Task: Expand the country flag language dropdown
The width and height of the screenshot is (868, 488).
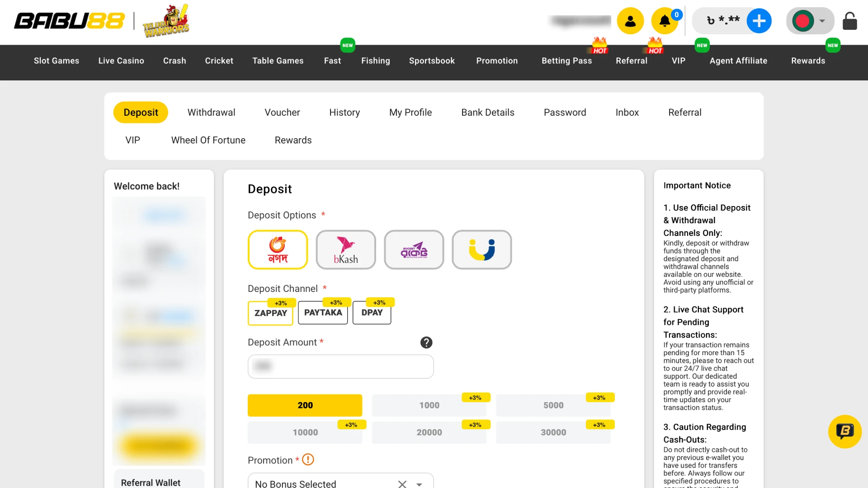Action: pyautogui.click(x=810, y=21)
